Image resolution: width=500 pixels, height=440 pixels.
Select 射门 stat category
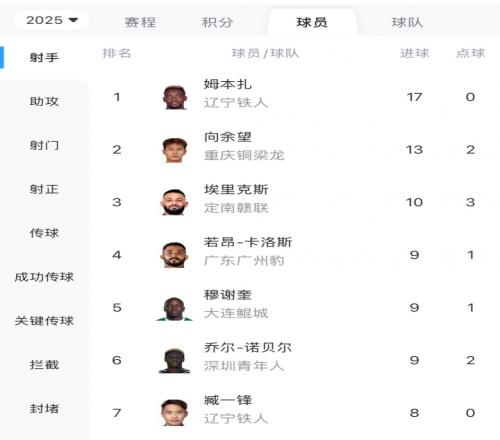point(44,145)
